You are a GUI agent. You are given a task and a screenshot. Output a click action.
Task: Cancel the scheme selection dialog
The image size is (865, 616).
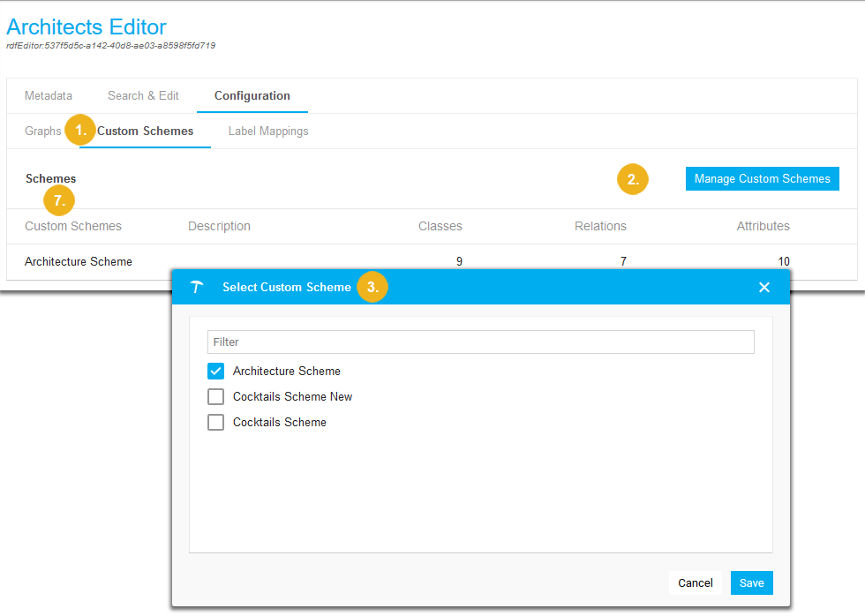(696, 582)
